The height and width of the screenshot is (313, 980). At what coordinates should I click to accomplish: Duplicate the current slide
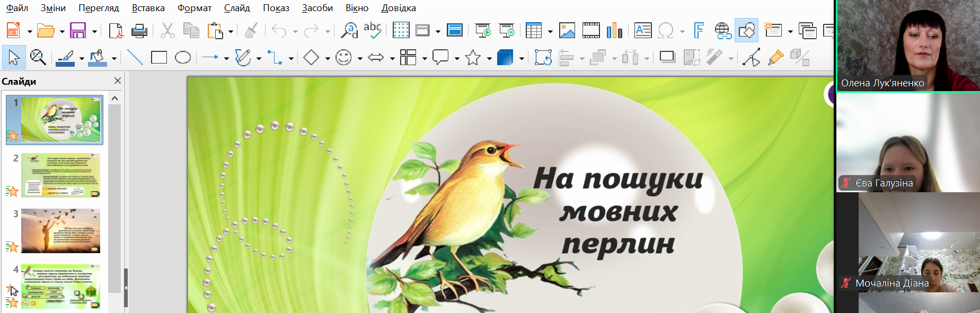coord(807,31)
